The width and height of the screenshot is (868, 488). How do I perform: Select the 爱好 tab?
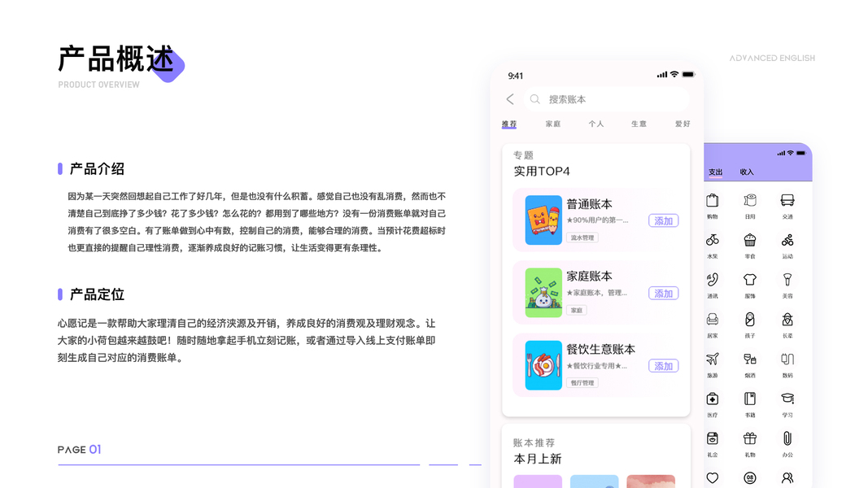[683, 124]
